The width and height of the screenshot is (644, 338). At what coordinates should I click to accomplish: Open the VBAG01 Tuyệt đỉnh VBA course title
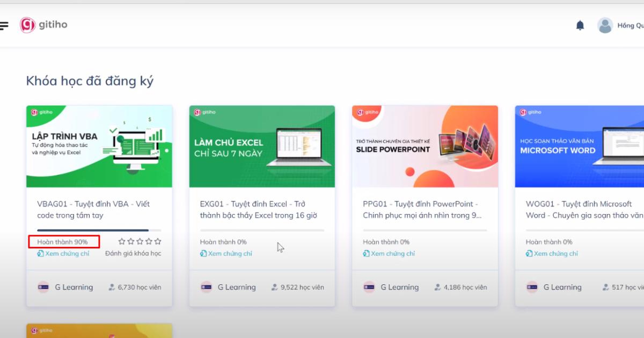tap(91, 209)
